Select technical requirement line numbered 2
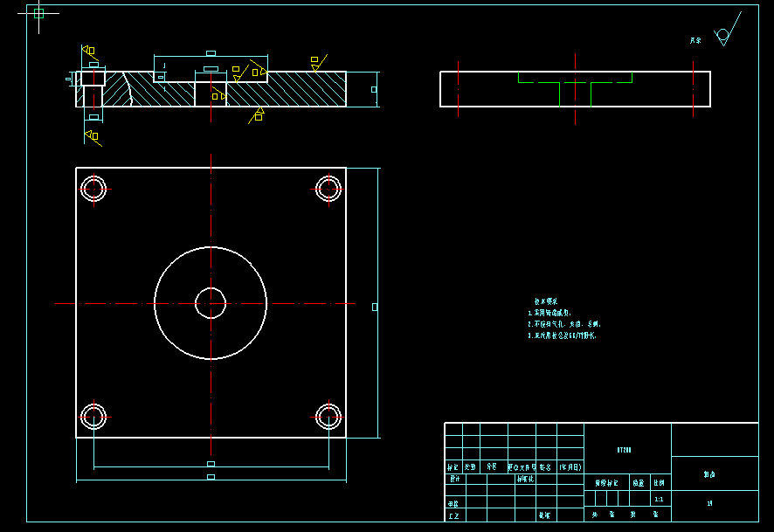The width and height of the screenshot is (774, 532). point(564,324)
